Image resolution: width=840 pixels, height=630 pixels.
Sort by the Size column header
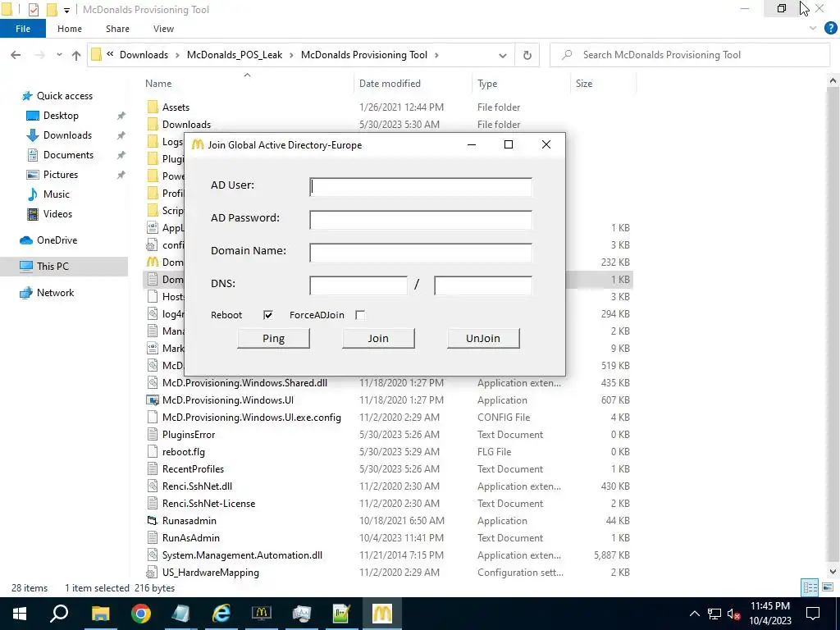tap(584, 84)
